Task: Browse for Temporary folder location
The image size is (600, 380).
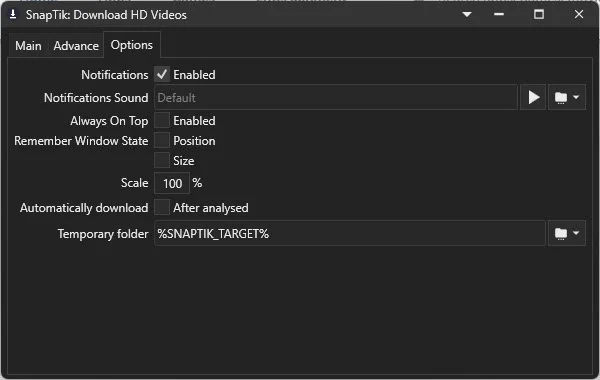Action: (x=561, y=233)
